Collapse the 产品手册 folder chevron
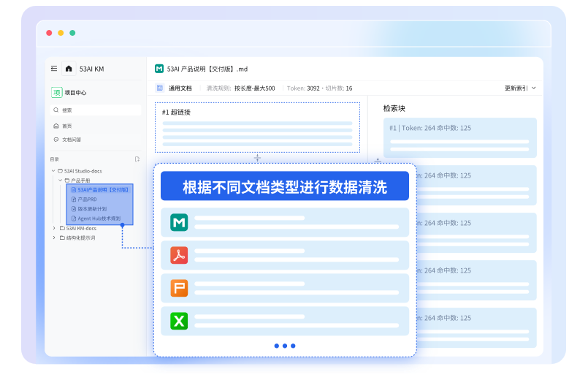 61,180
